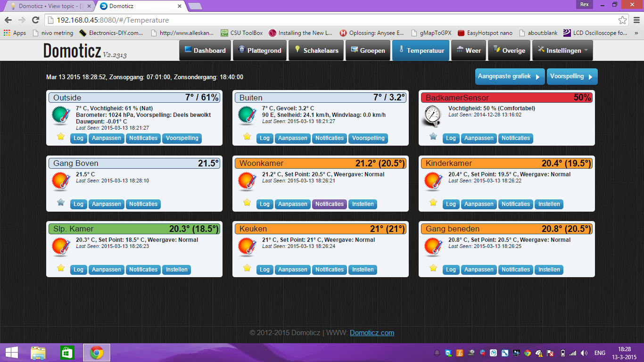Open the EasyHotspot nano bookmark
The width and height of the screenshot is (644, 362).
(485, 33)
